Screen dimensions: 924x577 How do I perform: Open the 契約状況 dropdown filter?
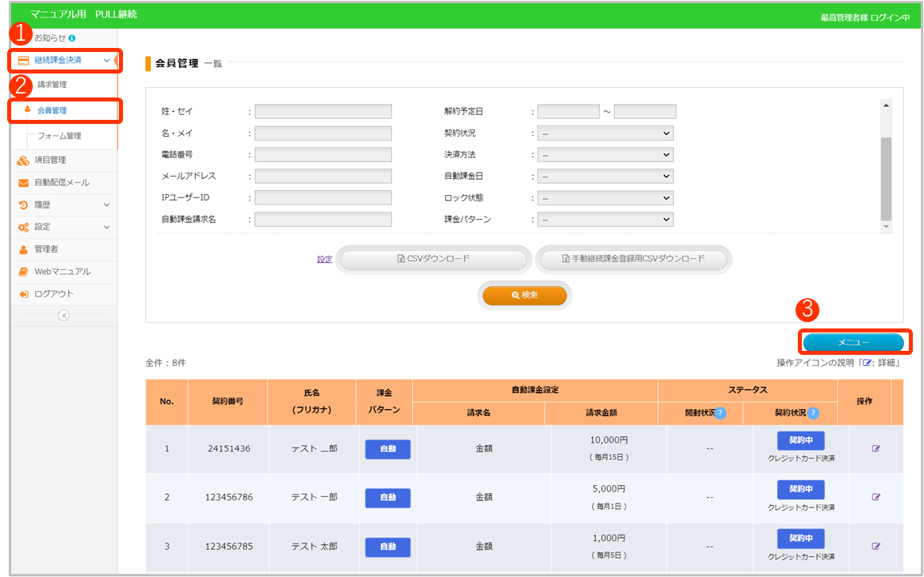(605, 133)
